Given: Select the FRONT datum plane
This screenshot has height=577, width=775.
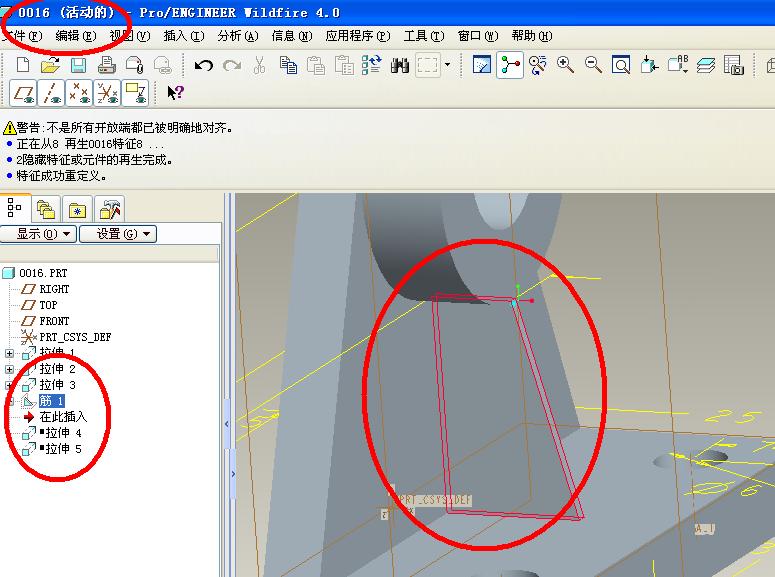Looking at the screenshot, I should (54, 321).
